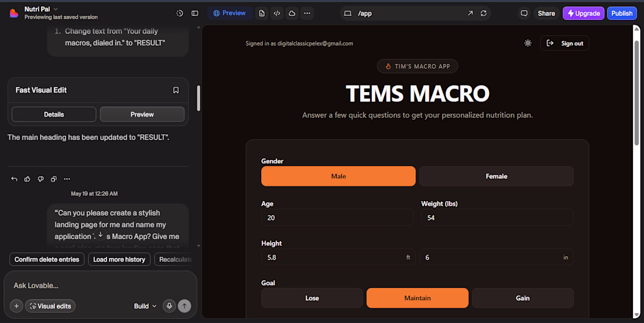Click the undo revert arrow icon
The height and width of the screenshot is (323, 644).
(15, 179)
